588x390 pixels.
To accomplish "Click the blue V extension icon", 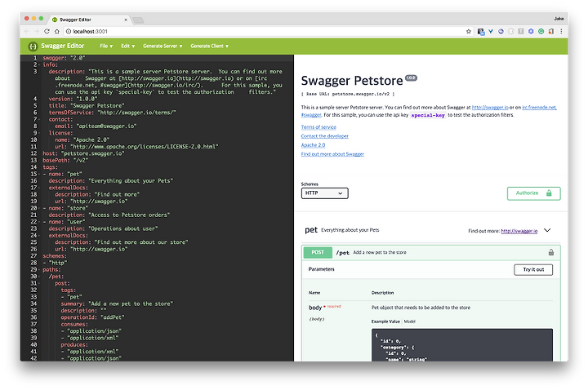I will click(491, 32).
